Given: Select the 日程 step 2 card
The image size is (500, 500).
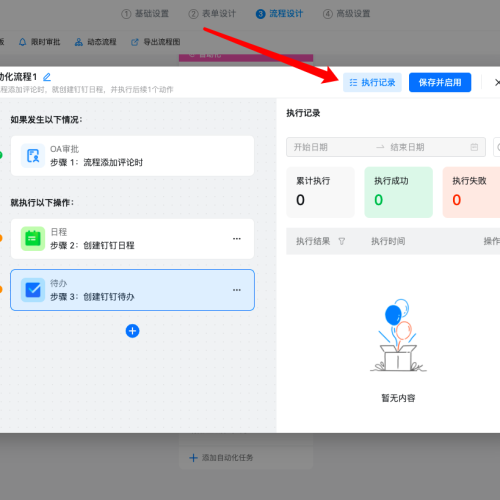Looking at the screenshot, I should click(x=132, y=239).
